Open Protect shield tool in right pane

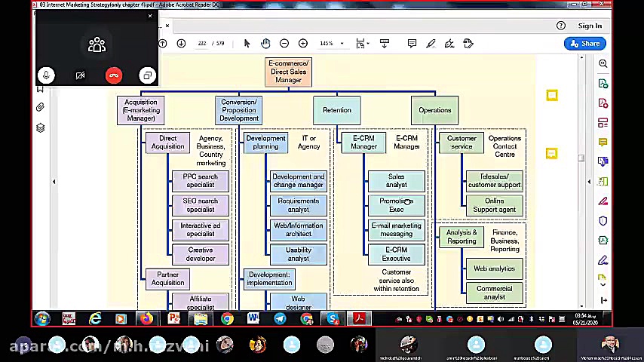603,221
